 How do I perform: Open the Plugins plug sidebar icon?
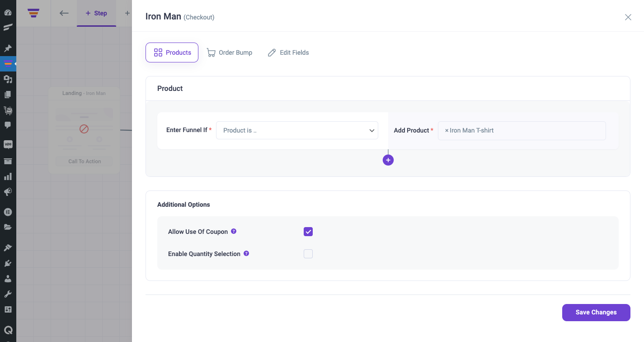(x=8, y=263)
